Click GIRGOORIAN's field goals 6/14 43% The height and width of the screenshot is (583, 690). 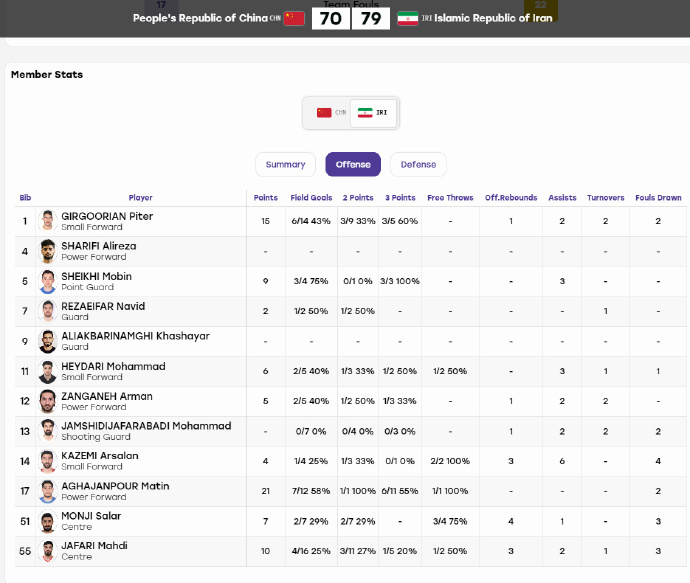point(311,221)
